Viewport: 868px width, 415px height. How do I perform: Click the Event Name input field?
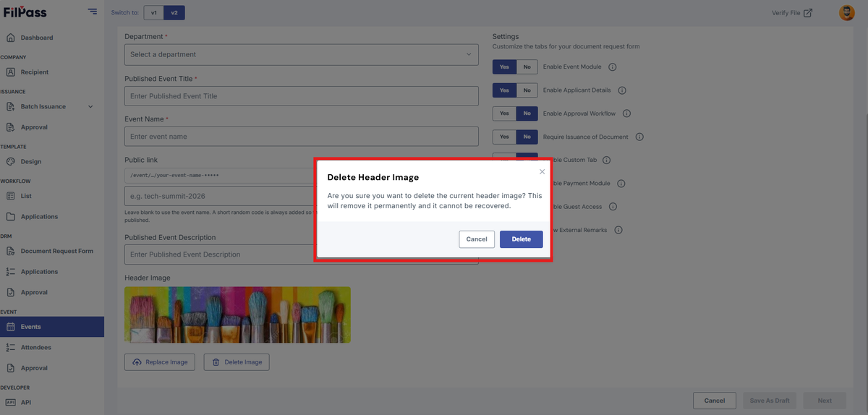point(302,137)
